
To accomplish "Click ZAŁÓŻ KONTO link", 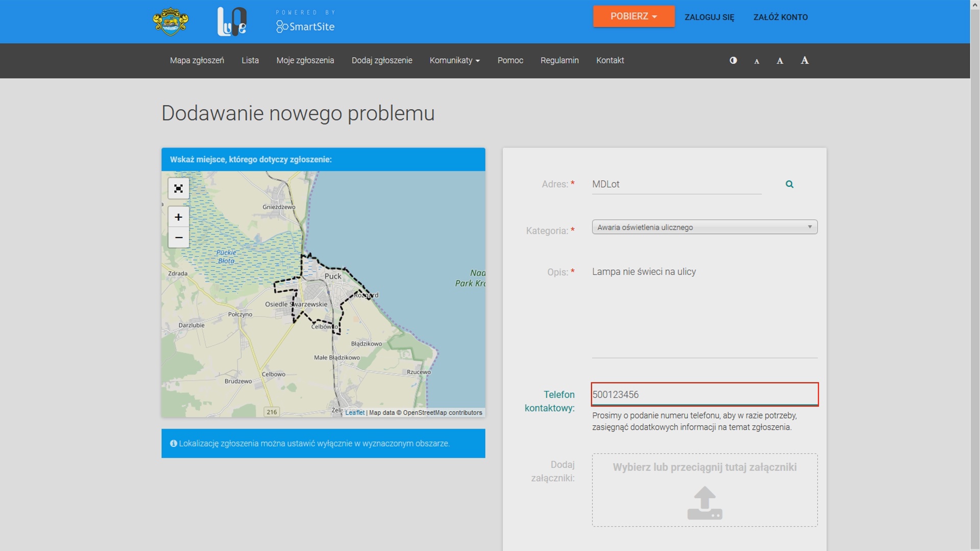I will click(x=780, y=17).
